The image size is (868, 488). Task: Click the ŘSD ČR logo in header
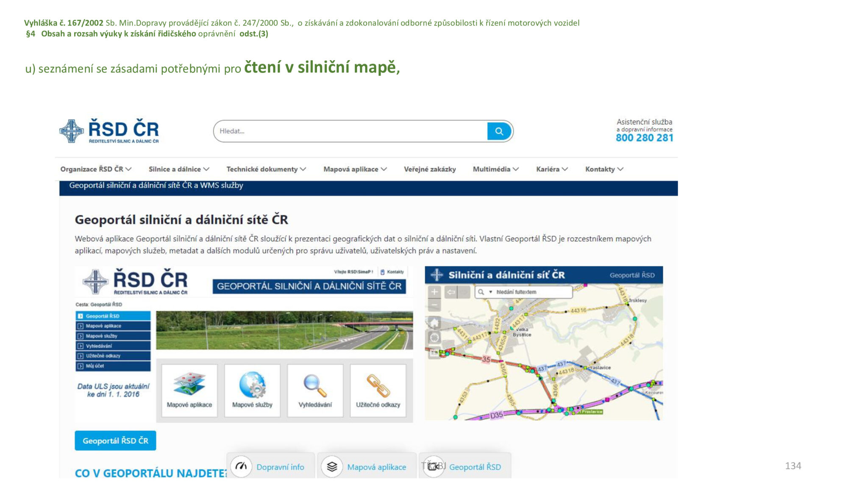(109, 131)
